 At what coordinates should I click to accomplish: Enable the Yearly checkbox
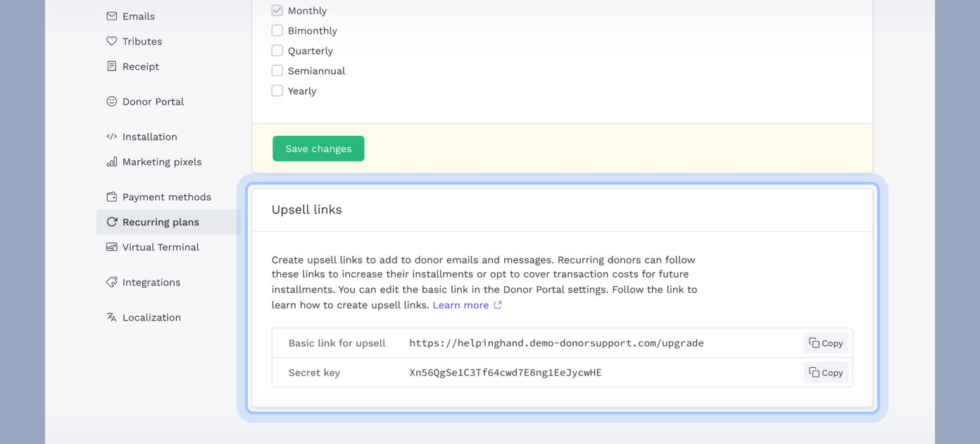277,91
